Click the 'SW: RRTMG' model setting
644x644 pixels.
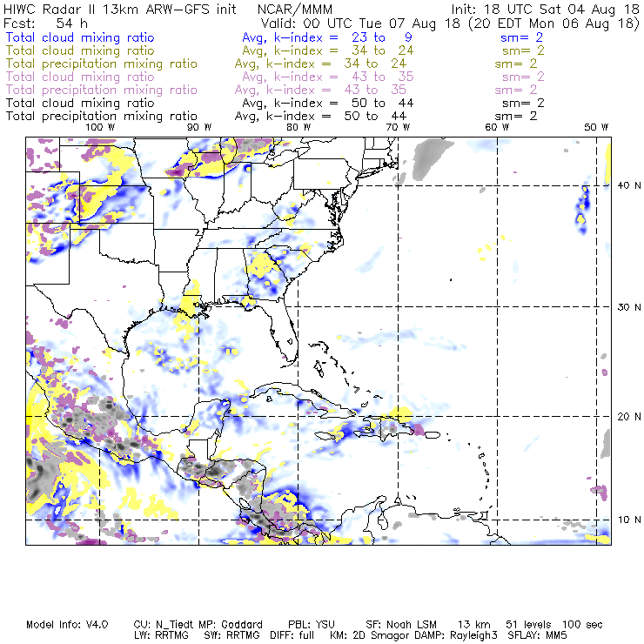pyautogui.click(x=231, y=635)
